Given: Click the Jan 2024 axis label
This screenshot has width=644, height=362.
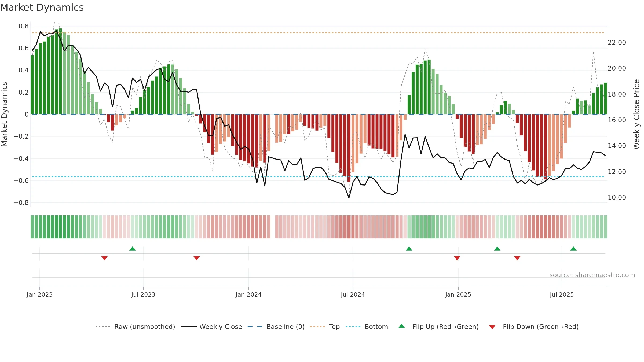Looking at the screenshot, I should (x=248, y=294).
